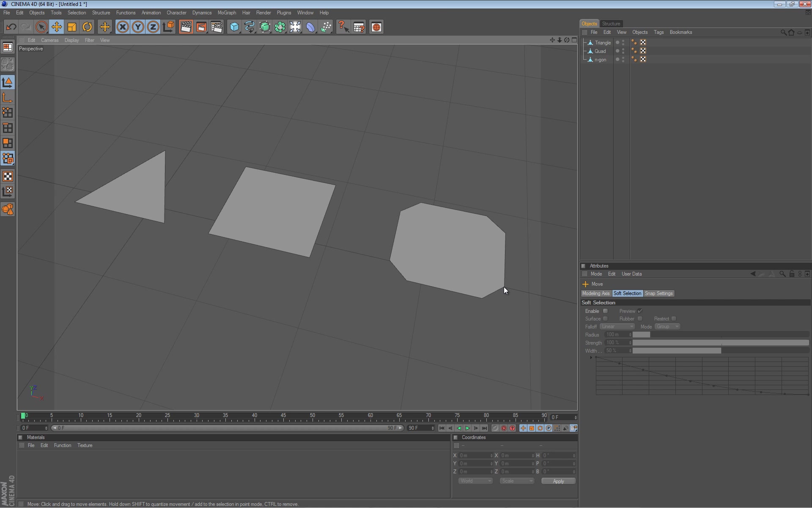The image size is (812, 508).
Task: Switch to the Structure tab in Object Manager
Action: [x=612, y=24]
